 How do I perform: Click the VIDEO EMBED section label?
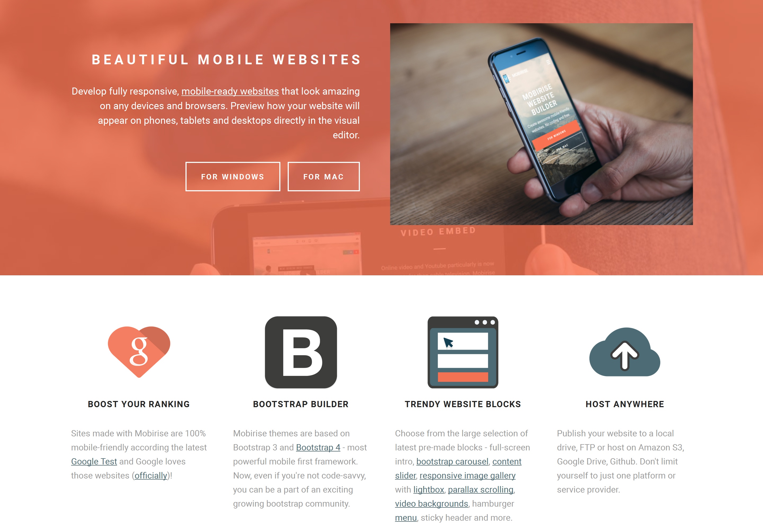point(437,231)
